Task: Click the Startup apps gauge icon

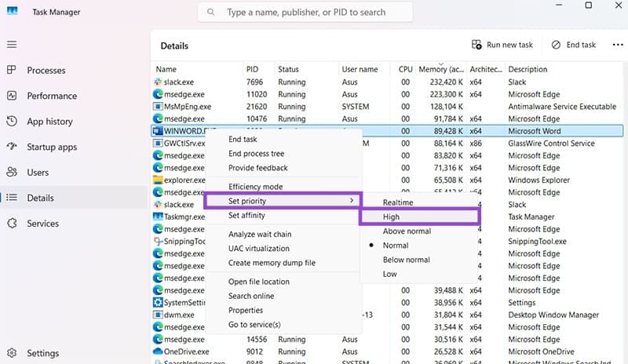Action: 12,147
